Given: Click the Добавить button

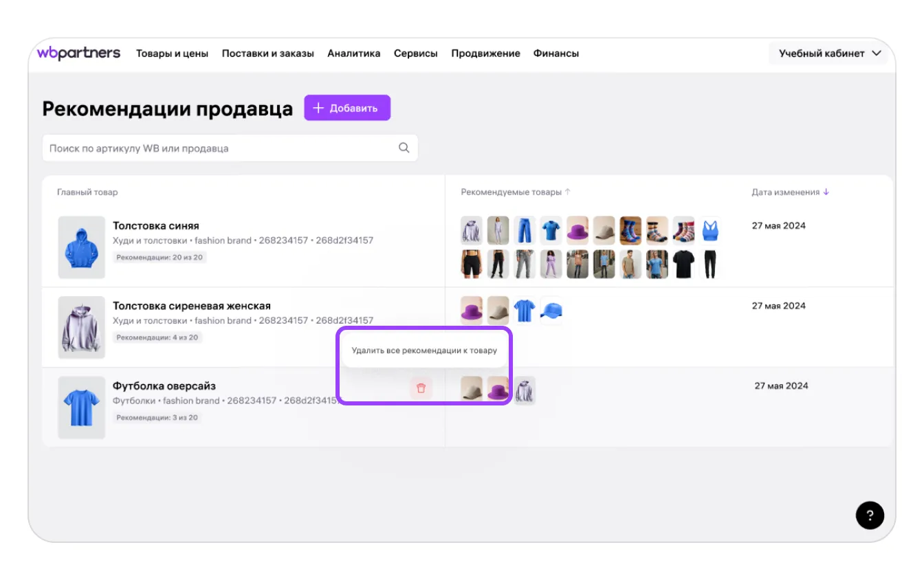Looking at the screenshot, I should pyautogui.click(x=347, y=108).
